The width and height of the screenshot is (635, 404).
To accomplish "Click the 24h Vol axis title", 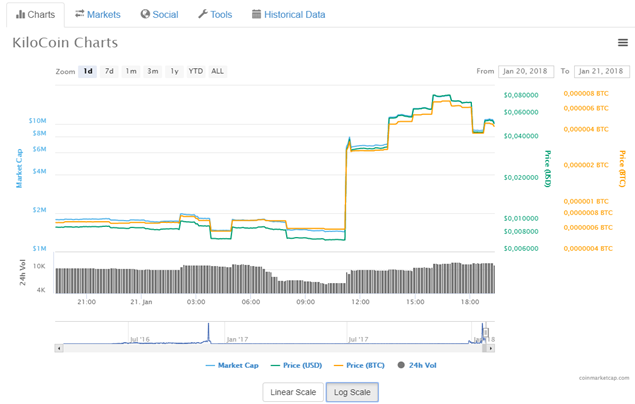I will (23, 272).
